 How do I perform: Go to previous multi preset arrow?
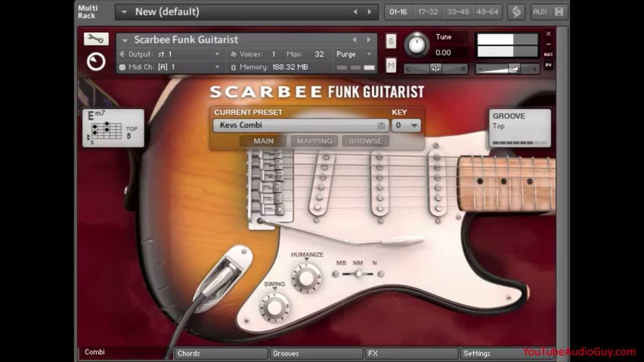(355, 12)
